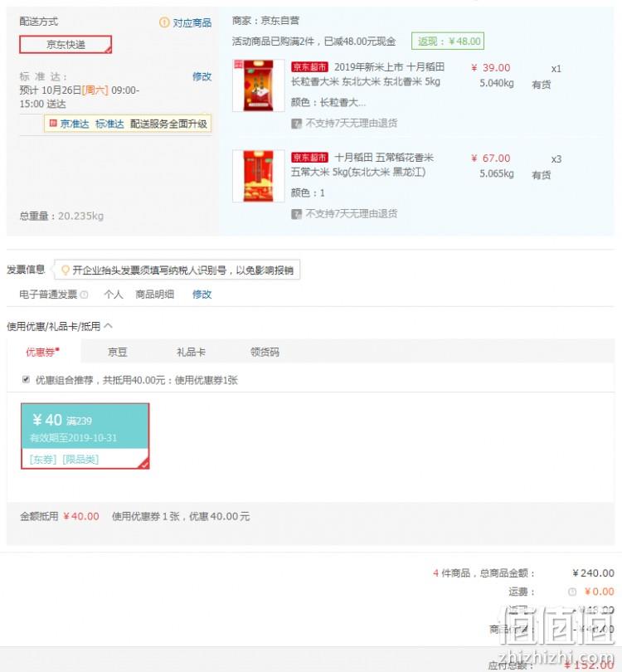The image size is (622, 672).
Task: Open the long-grain rice product thumbnail
Action: coord(258,85)
